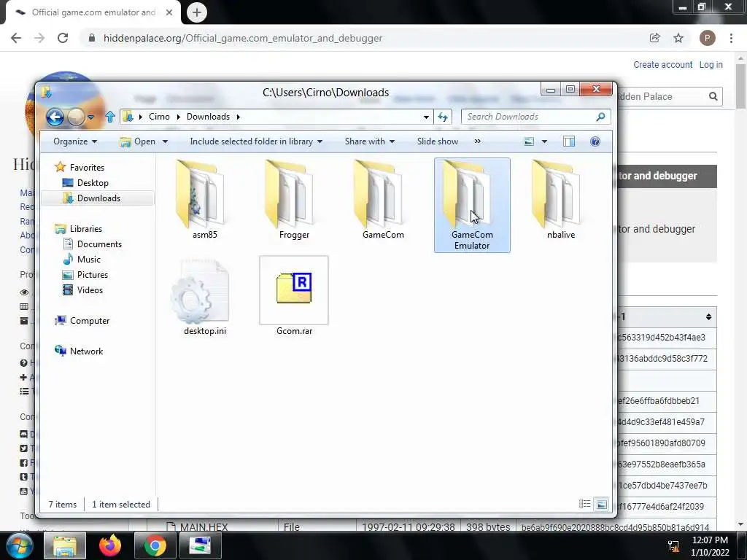Expand the Open button dropdown arrow
Screen dimensions: 747x560
(x=166, y=141)
